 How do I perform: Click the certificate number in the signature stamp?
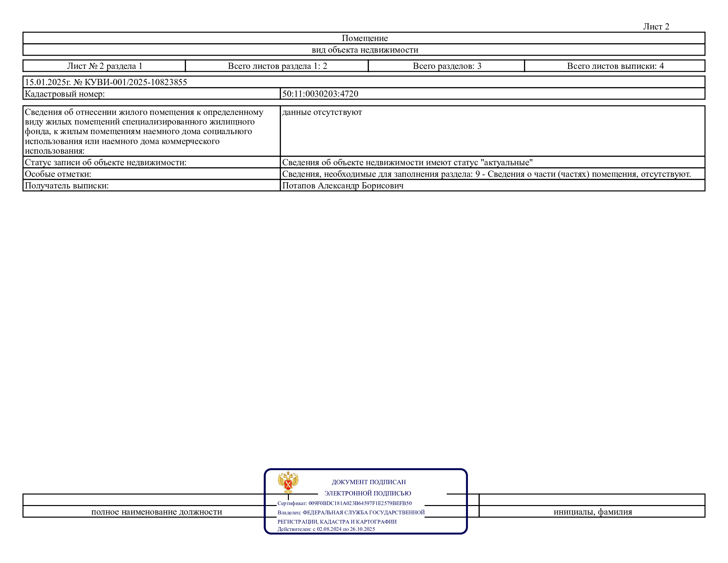[360, 503]
